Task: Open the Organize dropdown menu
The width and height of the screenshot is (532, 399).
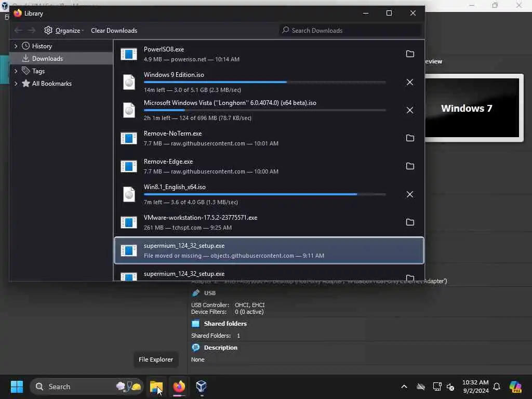Action: 64,31
